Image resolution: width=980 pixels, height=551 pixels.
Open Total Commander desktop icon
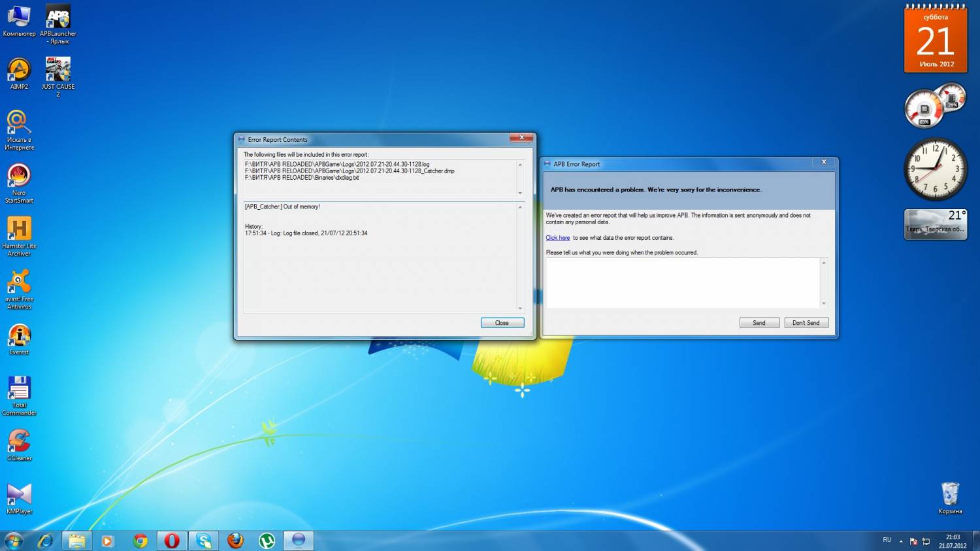pyautogui.click(x=19, y=388)
